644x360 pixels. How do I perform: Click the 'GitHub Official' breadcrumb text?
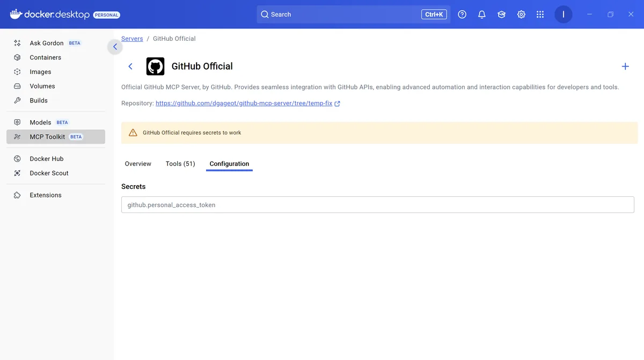174,39
